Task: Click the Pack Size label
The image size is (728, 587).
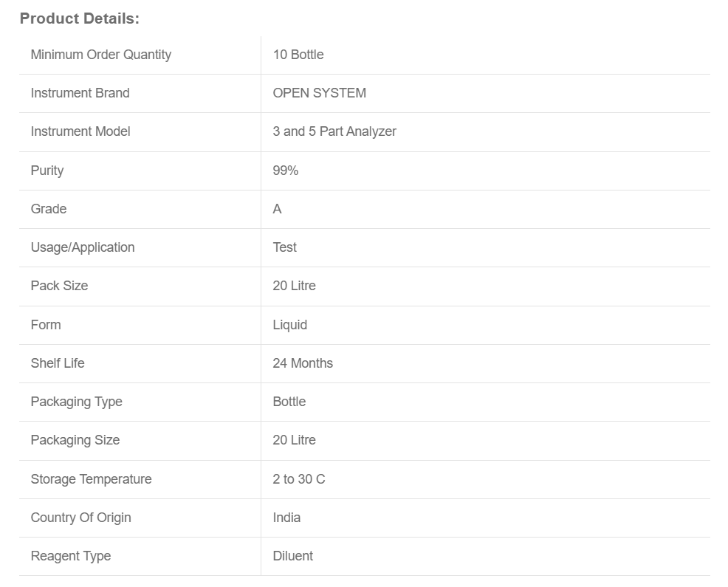Action: [59, 286]
